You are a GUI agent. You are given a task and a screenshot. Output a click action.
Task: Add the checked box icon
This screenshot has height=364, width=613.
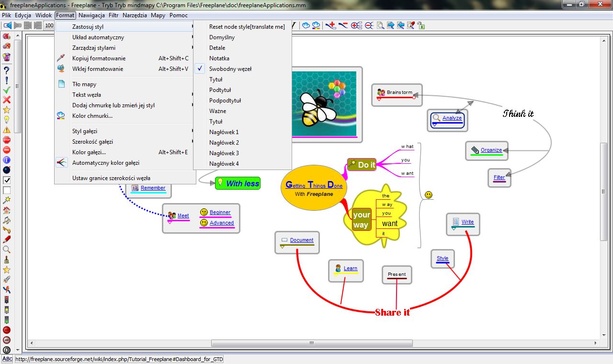(7, 180)
